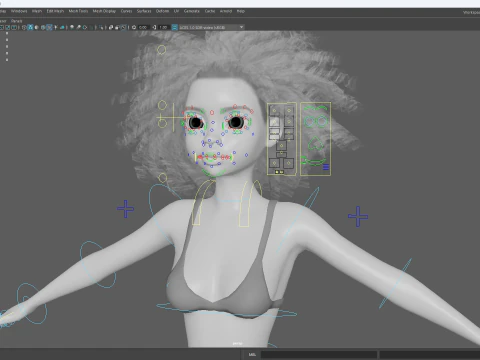The height and width of the screenshot is (360, 480).
Task: Click the exposure icon in the panel toolbar
Action: [134, 27]
